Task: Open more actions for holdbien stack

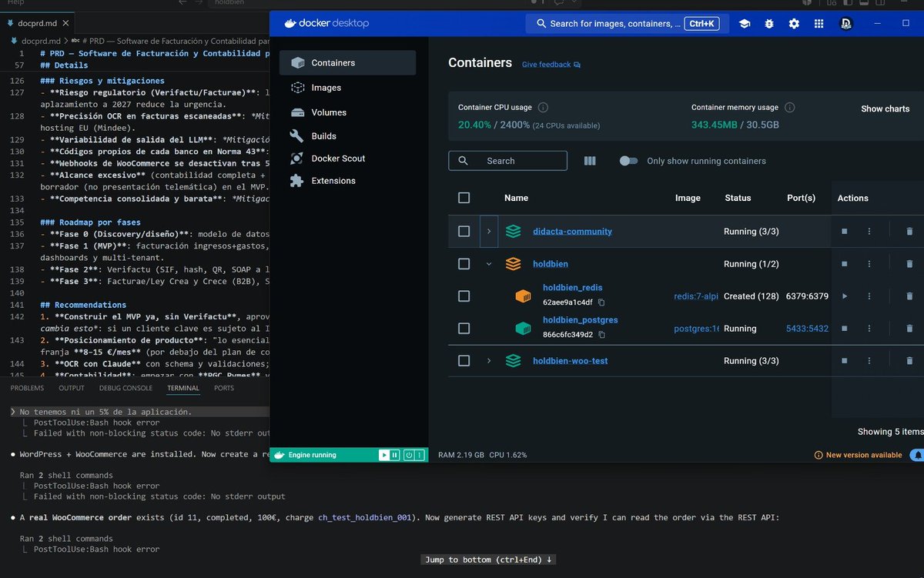Action: (x=869, y=264)
